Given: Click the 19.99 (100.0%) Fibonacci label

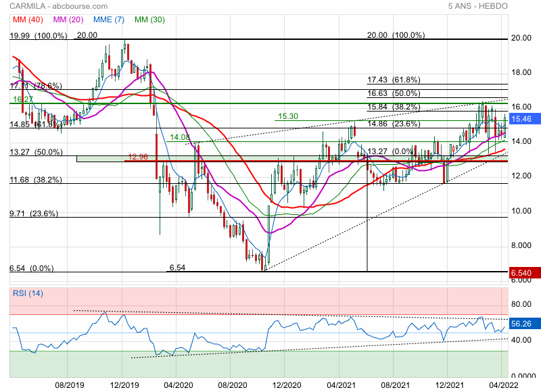Looking at the screenshot, I should 39,36.
